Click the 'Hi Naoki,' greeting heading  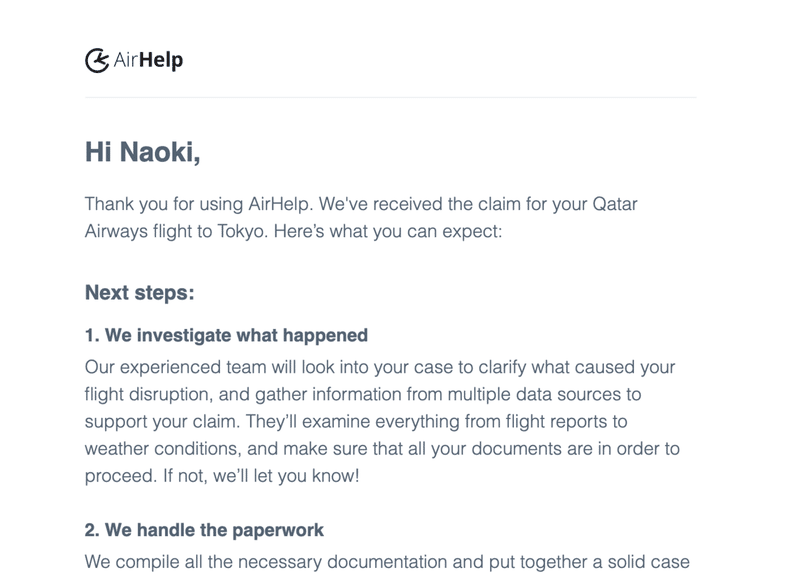[x=142, y=152]
